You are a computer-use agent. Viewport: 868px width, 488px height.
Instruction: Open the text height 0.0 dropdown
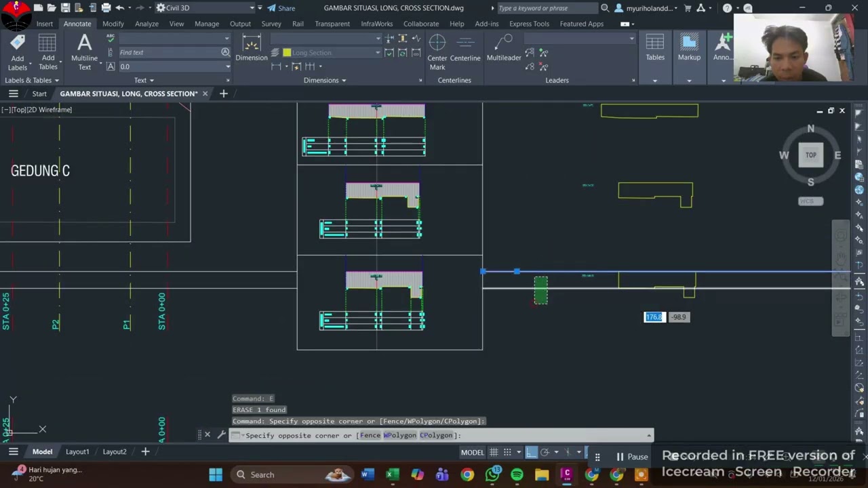point(227,66)
